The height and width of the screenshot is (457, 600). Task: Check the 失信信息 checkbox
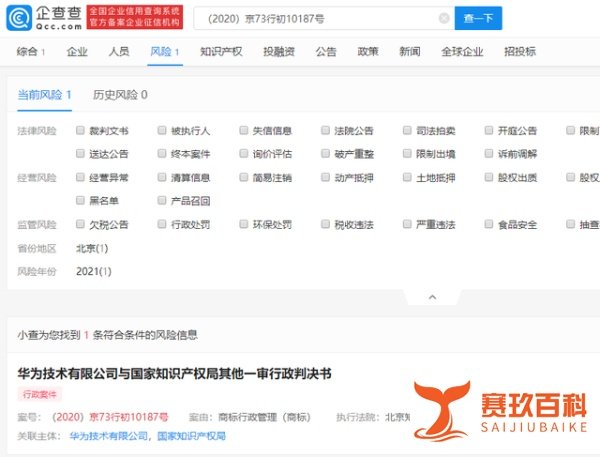coord(244,131)
